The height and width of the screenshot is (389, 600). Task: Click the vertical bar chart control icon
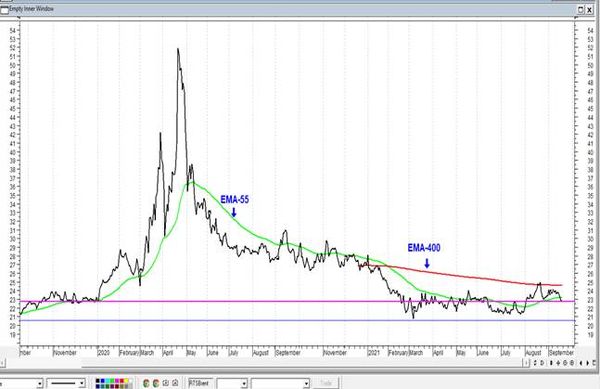551,363
